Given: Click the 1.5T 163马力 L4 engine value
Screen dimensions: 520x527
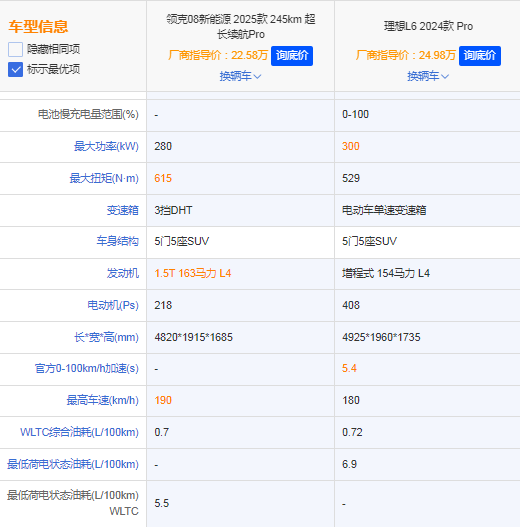Looking at the screenshot, I should tap(193, 273).
